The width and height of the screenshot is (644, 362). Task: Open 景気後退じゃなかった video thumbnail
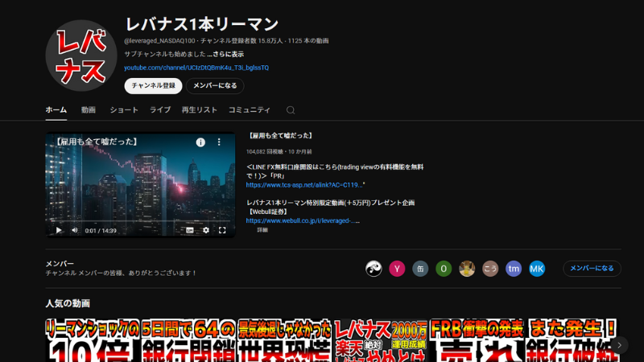[x=285, y=340]
